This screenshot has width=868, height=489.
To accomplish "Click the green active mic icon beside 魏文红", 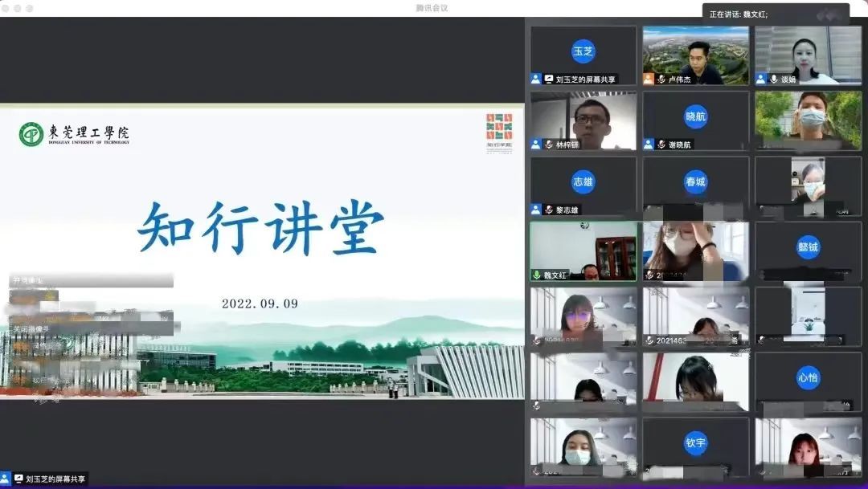I will pos(536,275).
